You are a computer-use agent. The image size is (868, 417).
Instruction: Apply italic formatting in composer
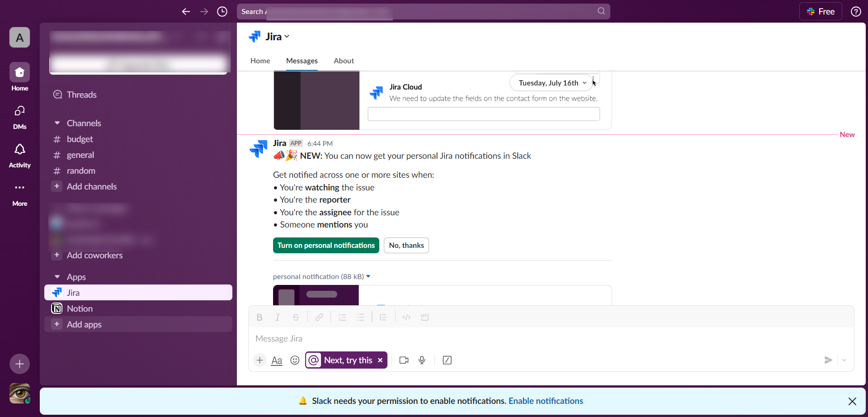coord(278,317)
